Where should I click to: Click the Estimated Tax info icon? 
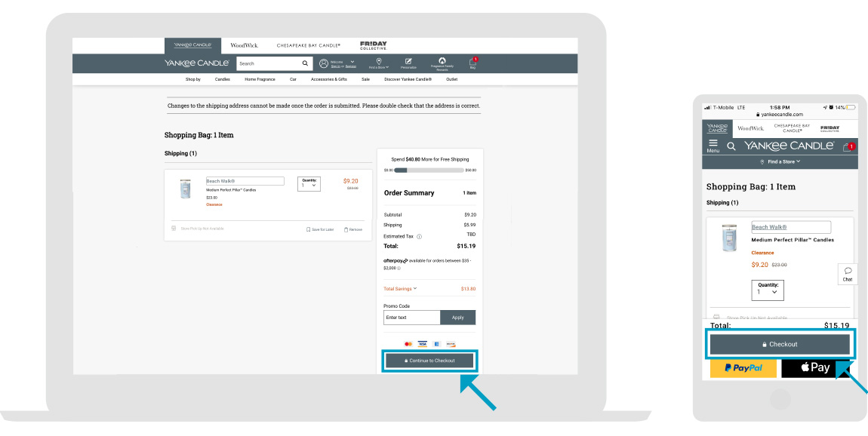[419, 236]
